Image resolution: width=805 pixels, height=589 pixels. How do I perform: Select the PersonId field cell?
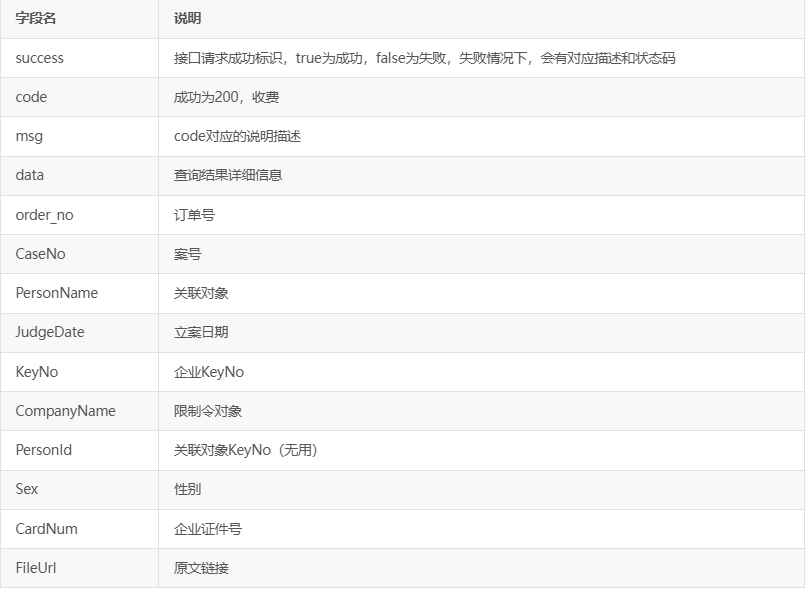[43, 450]
